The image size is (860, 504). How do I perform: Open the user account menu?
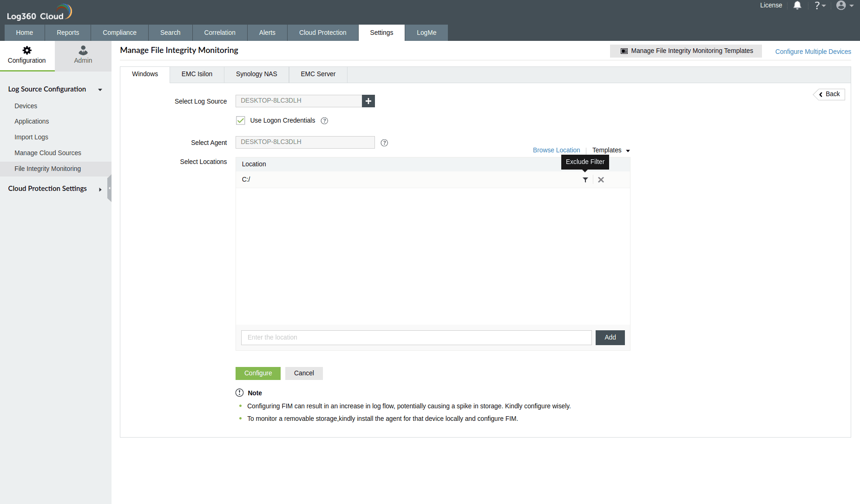[x=845, y=6]
